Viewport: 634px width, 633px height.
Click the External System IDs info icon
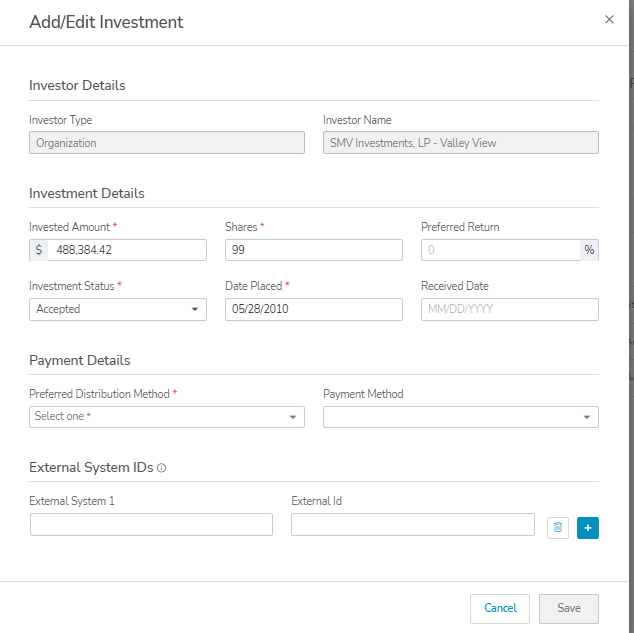click(162, 468)
